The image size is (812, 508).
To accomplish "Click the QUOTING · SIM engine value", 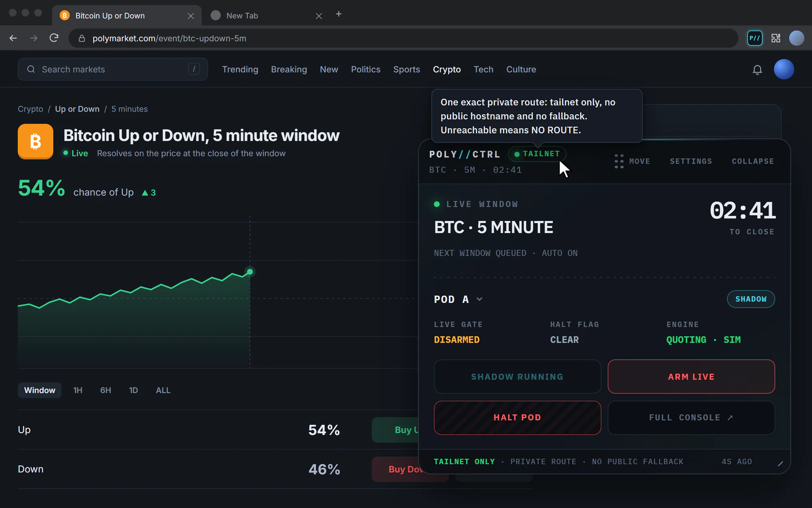I will (704, 340).
